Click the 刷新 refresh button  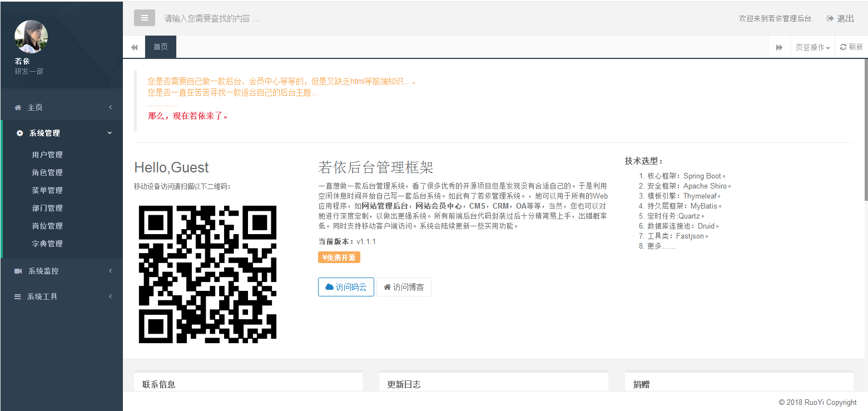click(851, 47)
